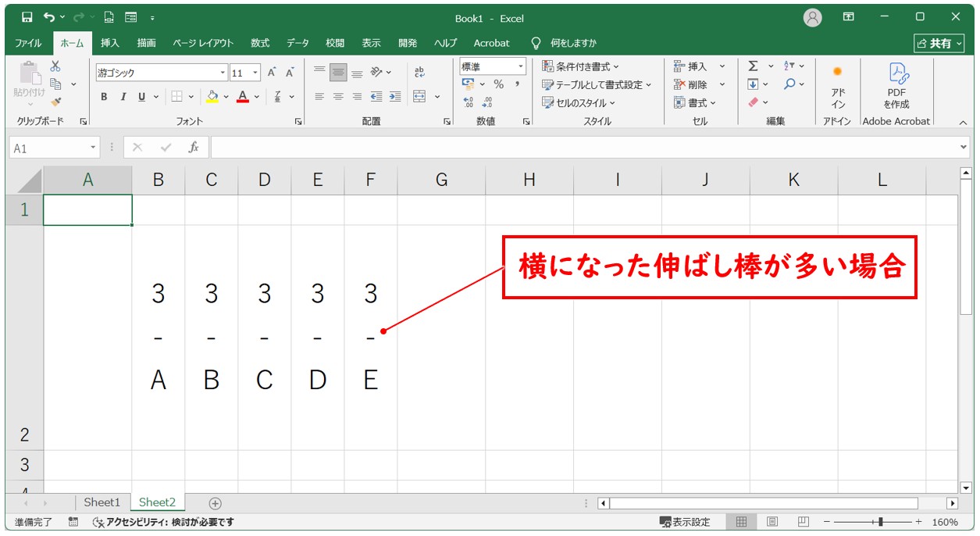Screen dimensions: 980x536
Task: Open the 標準 number format dropdown
Action: point(519,66)
